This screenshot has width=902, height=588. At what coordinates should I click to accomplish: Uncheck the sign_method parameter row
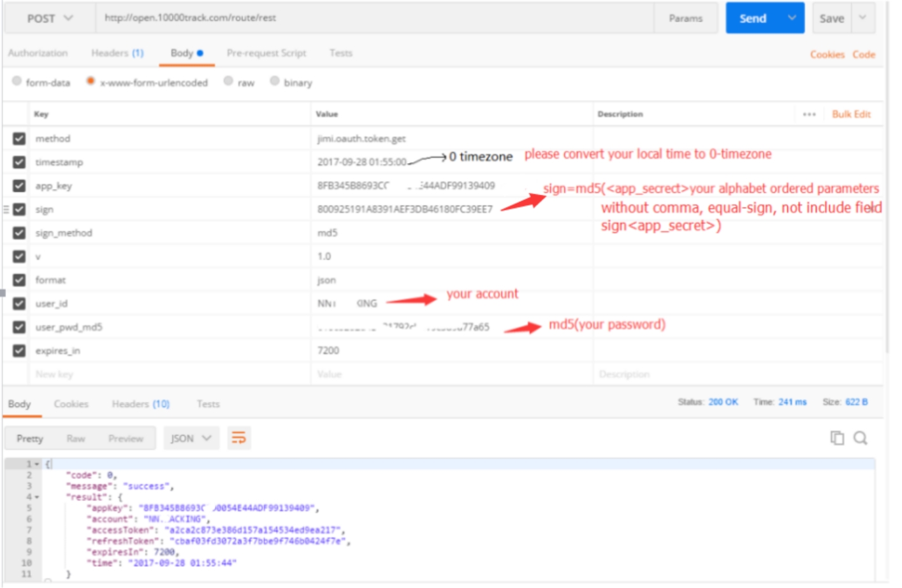coord(19,233)
